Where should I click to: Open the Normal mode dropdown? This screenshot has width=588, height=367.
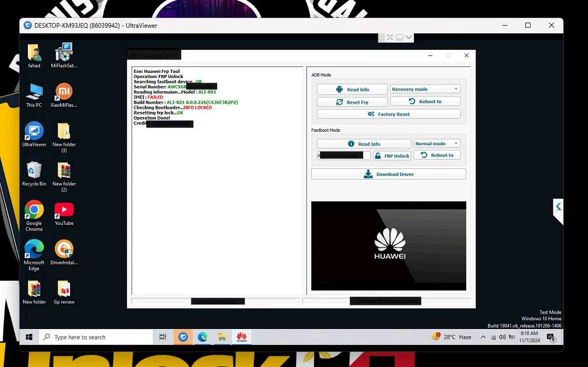(437, 144)
